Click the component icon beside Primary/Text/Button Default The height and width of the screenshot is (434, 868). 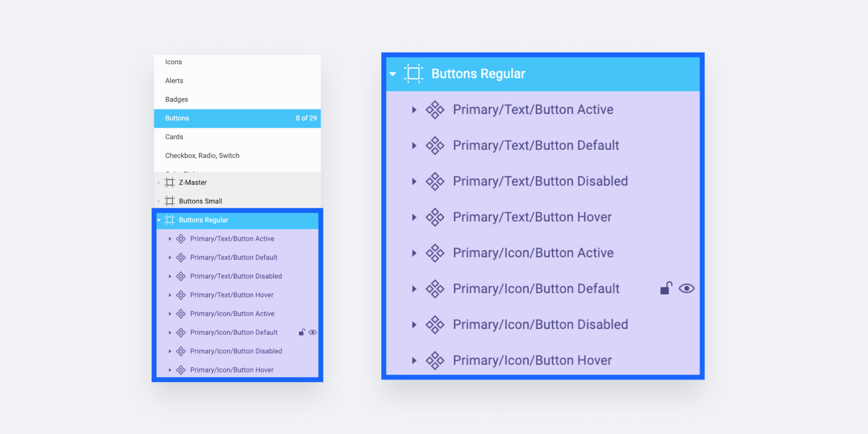click(x=181, y=257)
